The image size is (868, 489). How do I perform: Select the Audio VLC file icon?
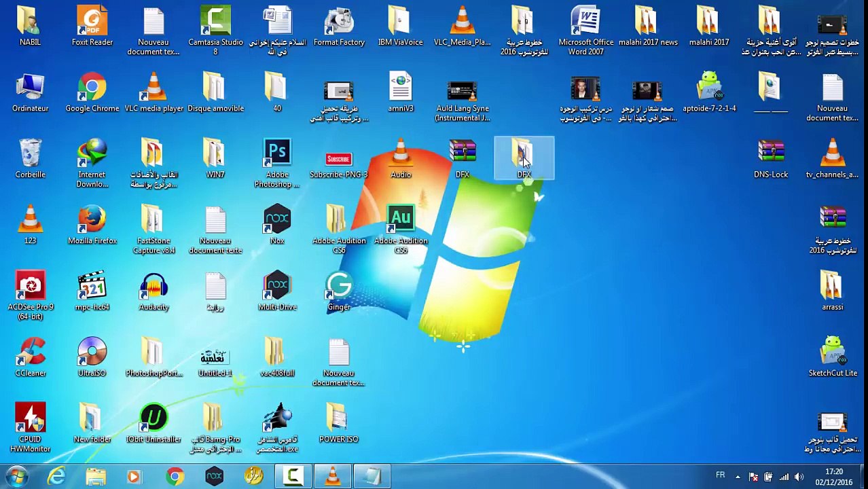click(400, 158)
